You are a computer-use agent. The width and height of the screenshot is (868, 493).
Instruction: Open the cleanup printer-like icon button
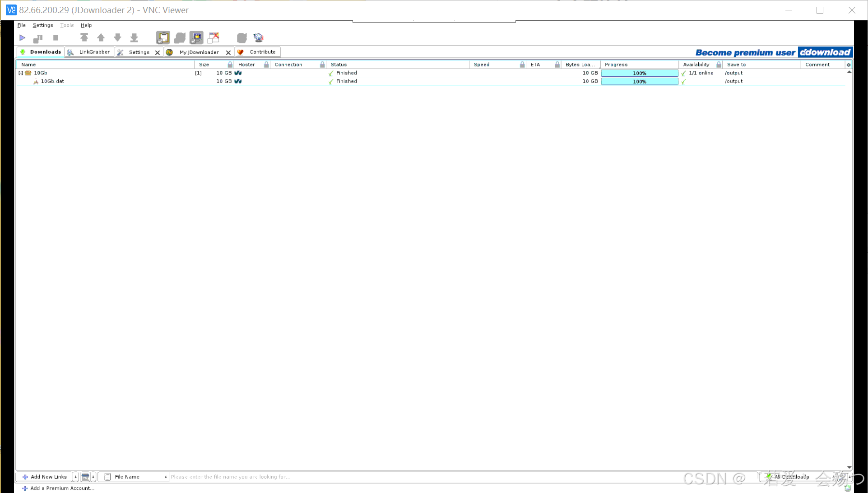pos(85,477)
